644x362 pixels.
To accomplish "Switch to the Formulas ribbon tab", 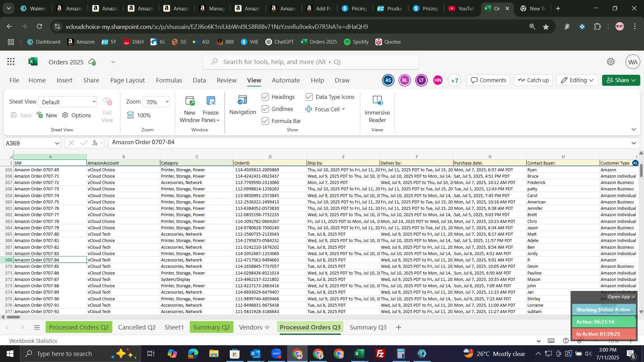I will pos(169,80).
